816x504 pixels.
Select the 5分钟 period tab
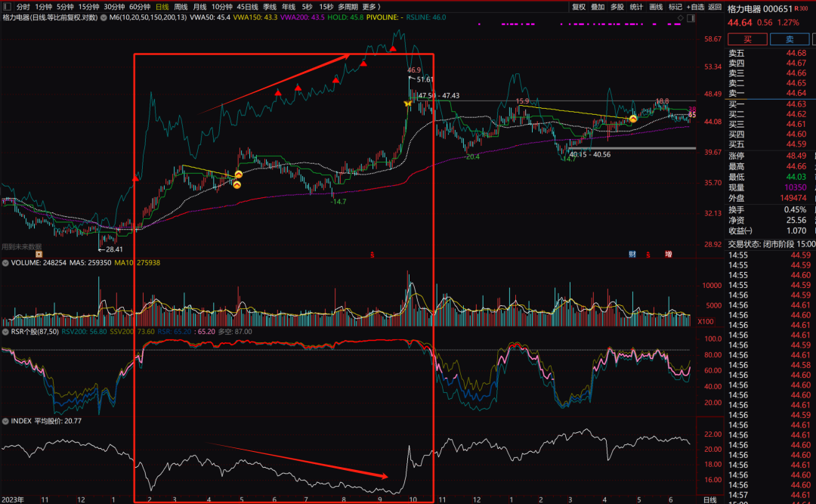pos(65,7)
